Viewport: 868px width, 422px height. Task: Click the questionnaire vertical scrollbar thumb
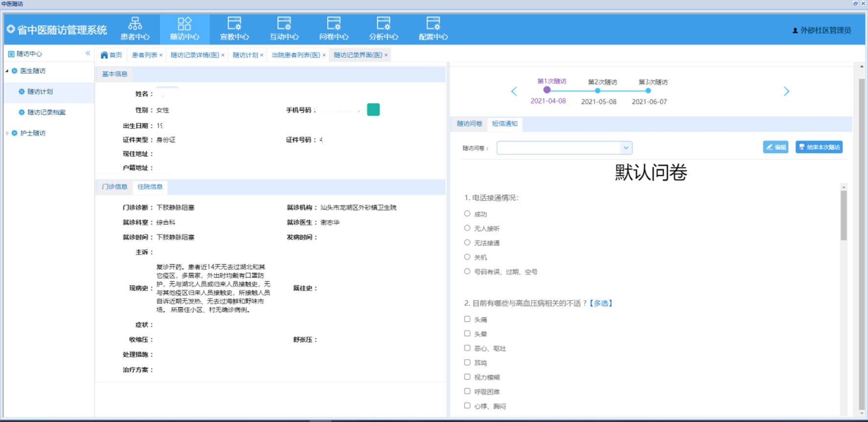843,215
